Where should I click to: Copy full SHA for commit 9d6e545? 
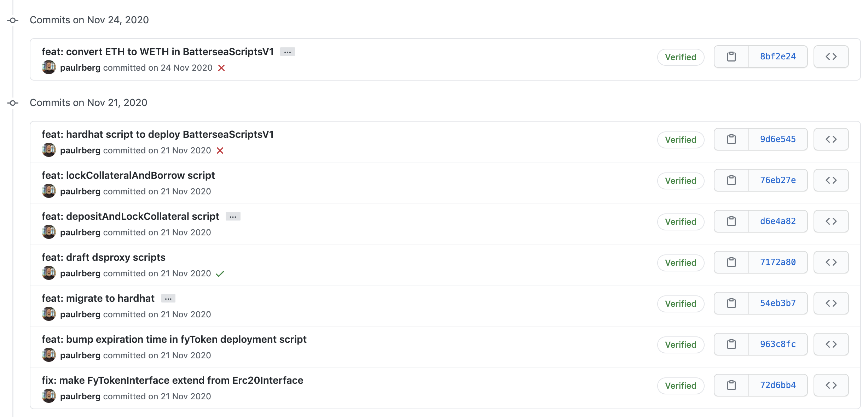tap(731, 139)
